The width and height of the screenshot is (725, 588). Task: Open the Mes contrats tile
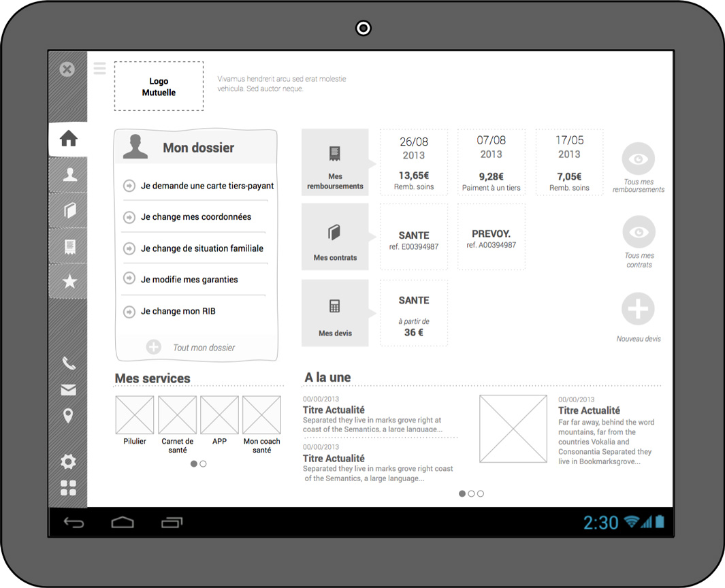click(335, 237)
